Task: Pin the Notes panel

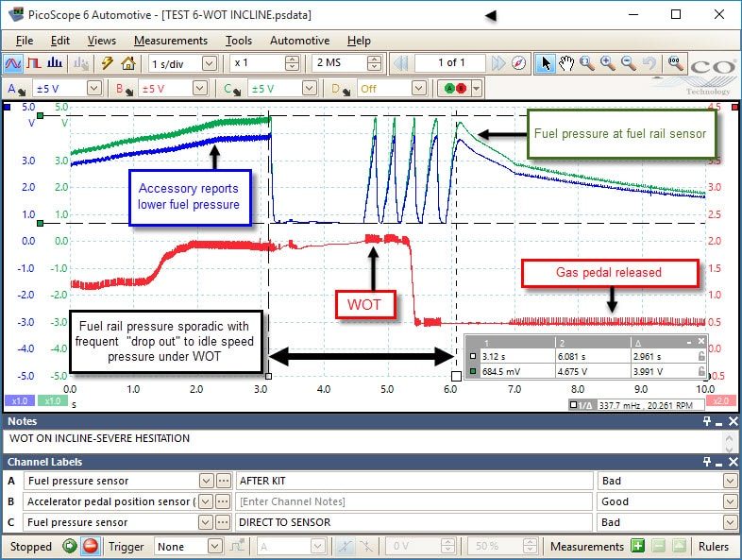Action: [x=706, y=421]
